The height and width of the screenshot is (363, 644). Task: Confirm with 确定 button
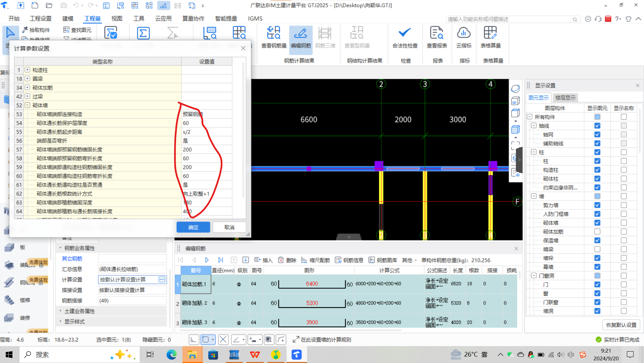click(193, 227)
